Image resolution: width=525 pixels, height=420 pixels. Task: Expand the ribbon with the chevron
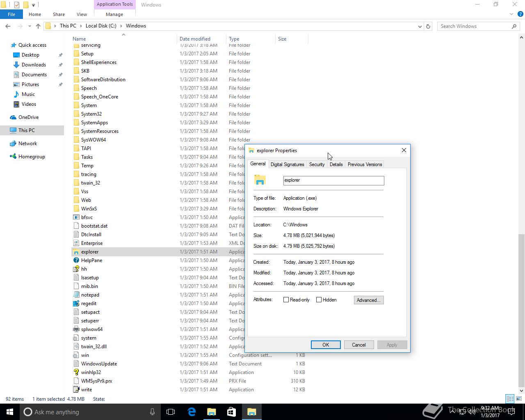click(x=511, y=14)
